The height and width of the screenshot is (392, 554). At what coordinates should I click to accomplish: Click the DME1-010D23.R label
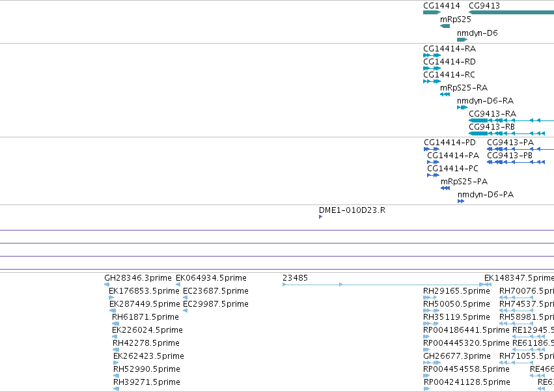coord(352,210)
